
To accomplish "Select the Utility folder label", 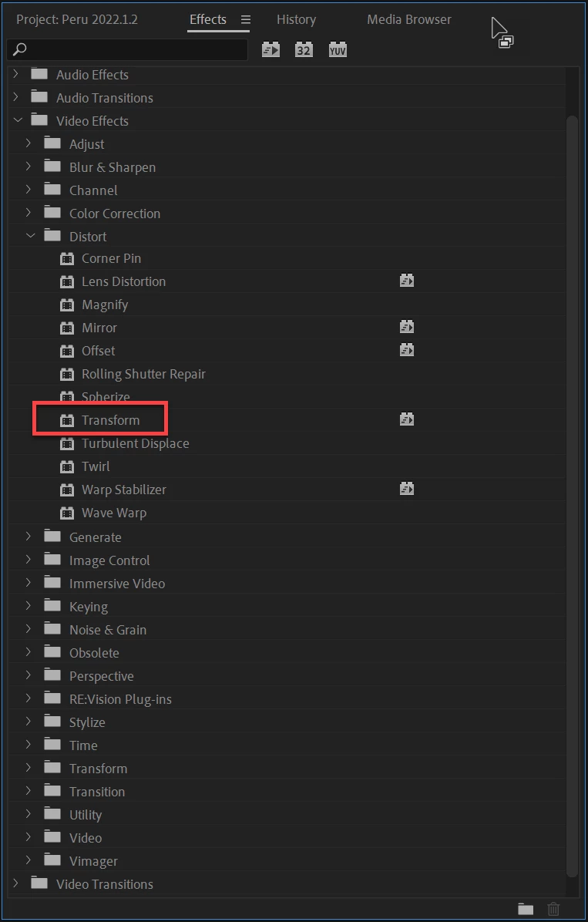I will coord(86,815).
